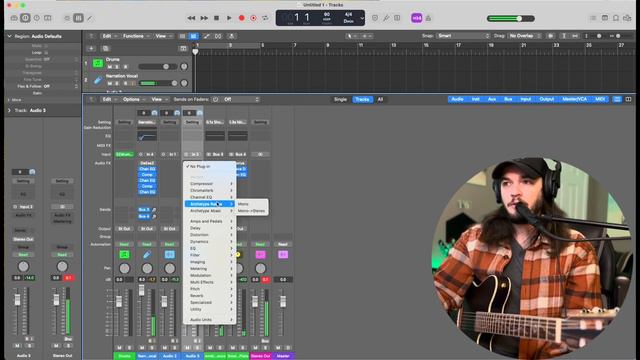Expand the More section in region inspector
Viewport: 640px width, 360px height.
point(9,100)
